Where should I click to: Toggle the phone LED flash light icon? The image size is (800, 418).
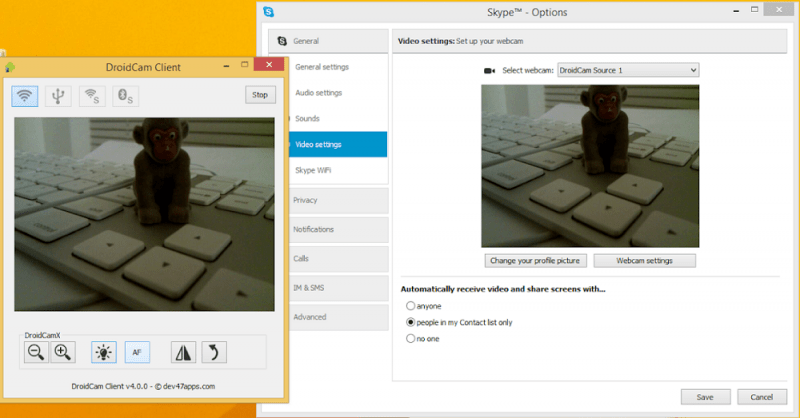tap(104, 352)
